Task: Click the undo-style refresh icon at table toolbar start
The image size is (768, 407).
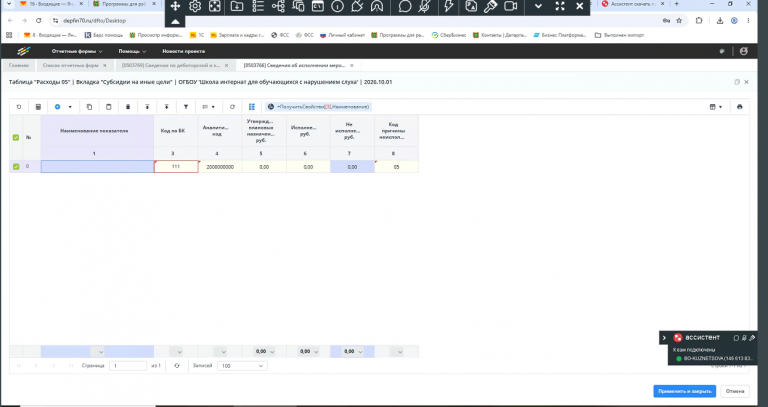Action: 19,107
